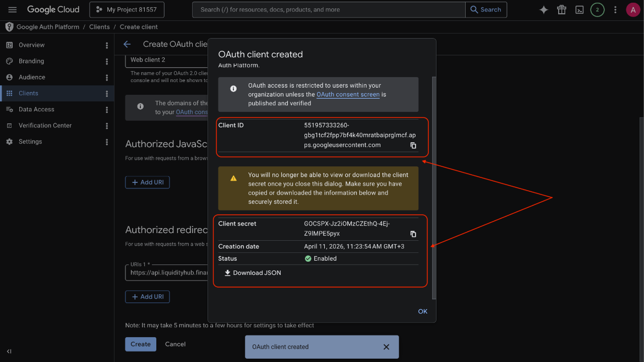This screenshot has width=644, height=362.
Task: Add URI under Authorized JavaScript origins
Action: click(148, 182)
